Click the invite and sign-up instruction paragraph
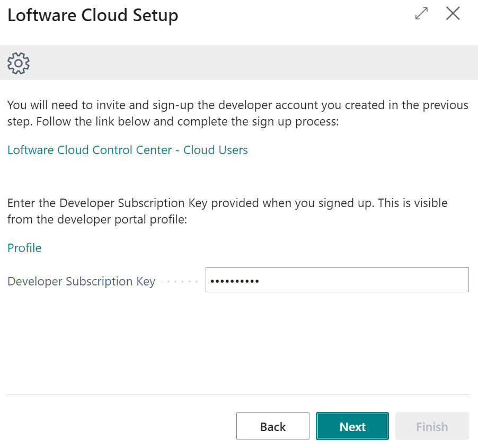The height and width of the screenshot is (448, 478). tap(237, 113)
